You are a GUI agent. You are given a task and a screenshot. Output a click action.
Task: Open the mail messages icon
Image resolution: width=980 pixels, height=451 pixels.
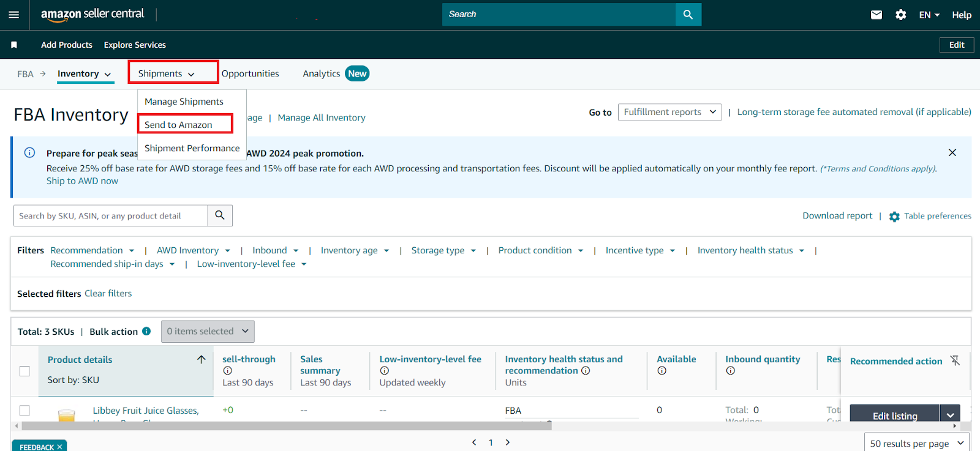pos(876,15)
